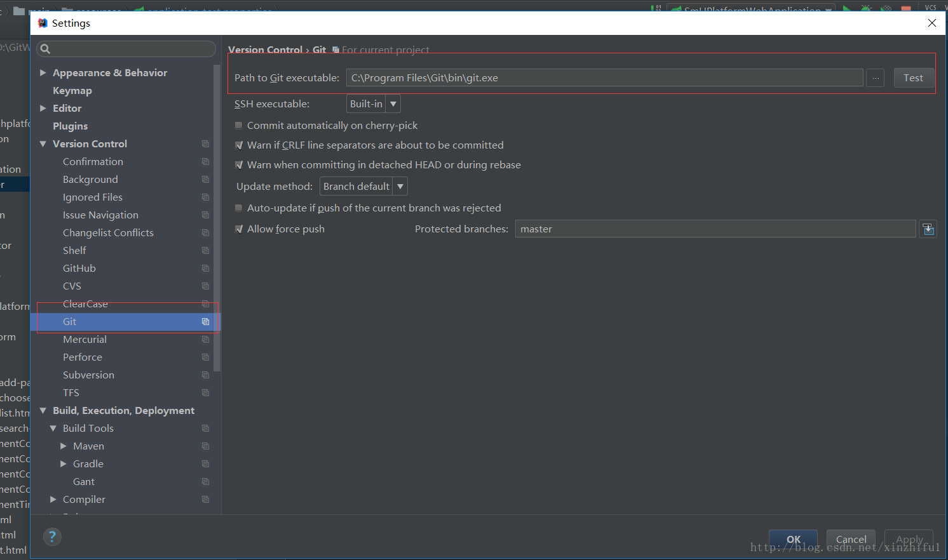Click the project icon on Confirmation row

pos(205,162)
